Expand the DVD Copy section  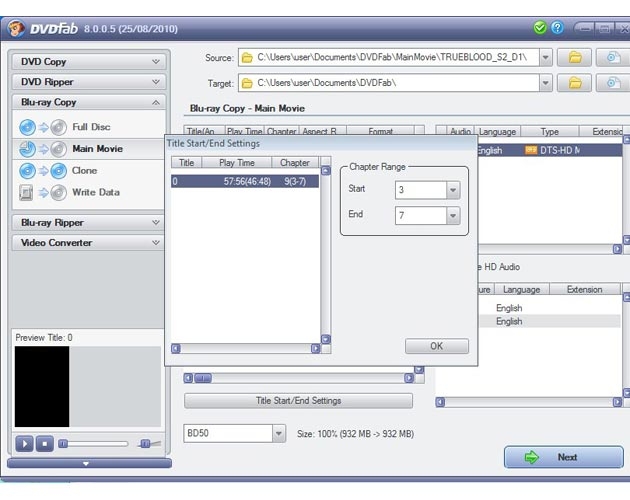[88, 61]
